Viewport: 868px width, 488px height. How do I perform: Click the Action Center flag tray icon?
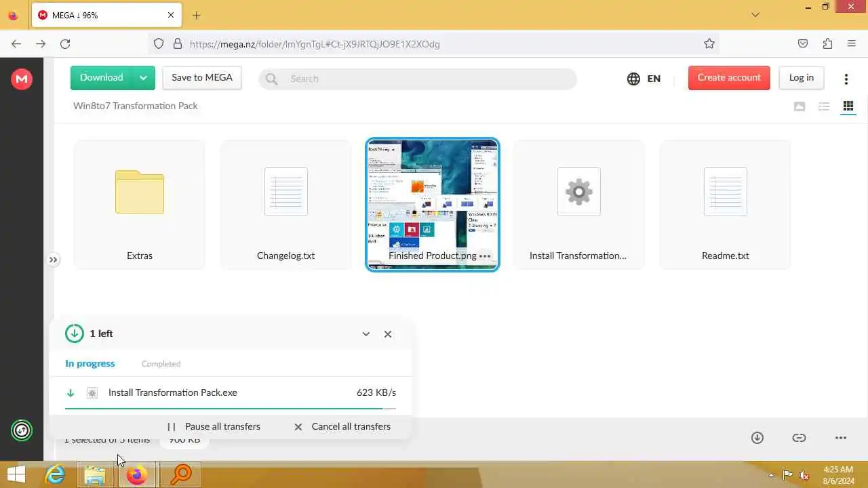pos(788,475)
